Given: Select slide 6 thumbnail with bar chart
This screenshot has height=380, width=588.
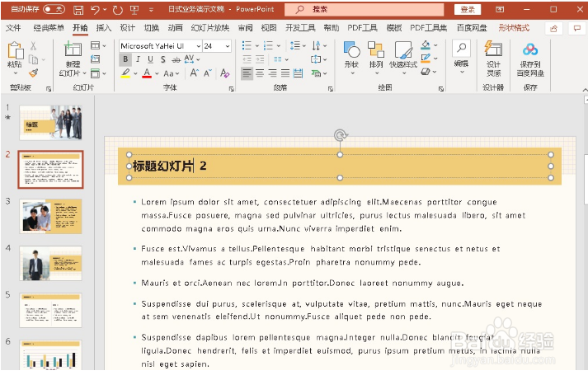Looking at the screenshot, I should [50, 354].
